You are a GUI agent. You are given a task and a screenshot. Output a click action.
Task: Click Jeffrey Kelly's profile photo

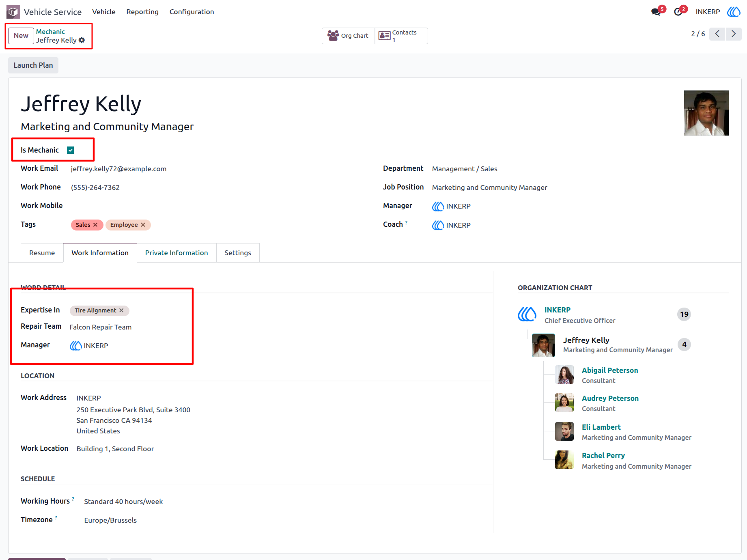point(706,113)
